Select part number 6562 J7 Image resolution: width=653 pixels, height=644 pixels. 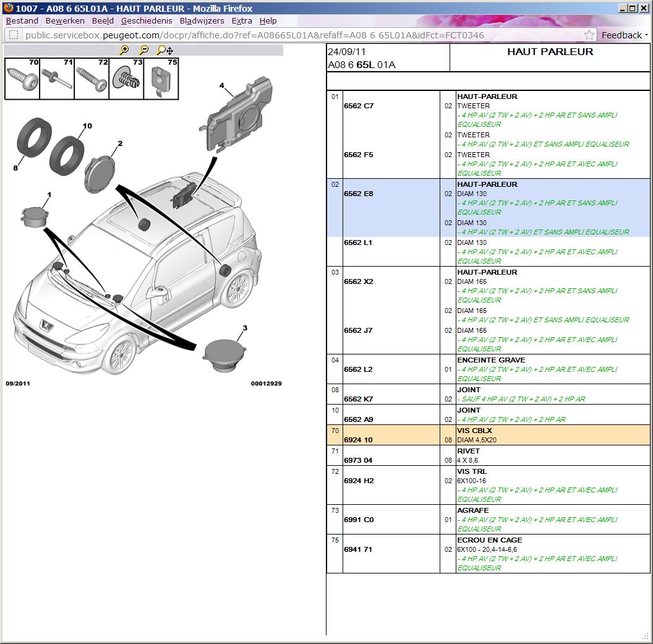point(358,330)
